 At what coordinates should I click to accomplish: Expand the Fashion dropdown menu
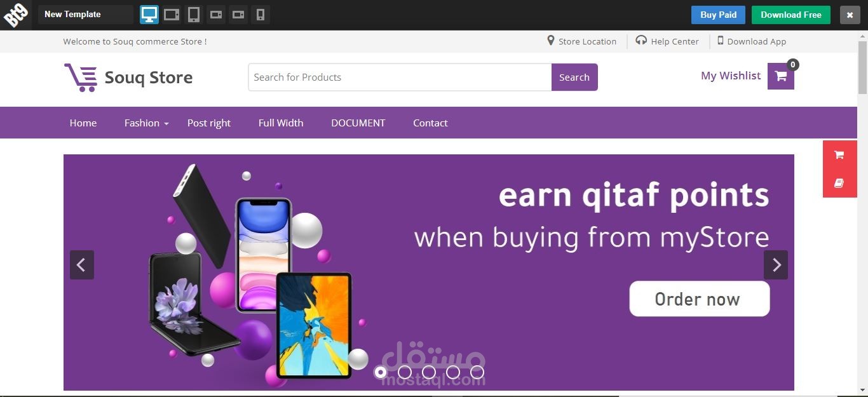pos(146,123)
